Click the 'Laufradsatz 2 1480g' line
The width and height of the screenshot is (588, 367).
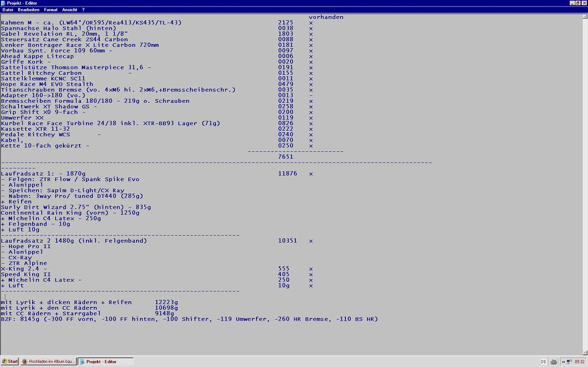pos(74,241)
